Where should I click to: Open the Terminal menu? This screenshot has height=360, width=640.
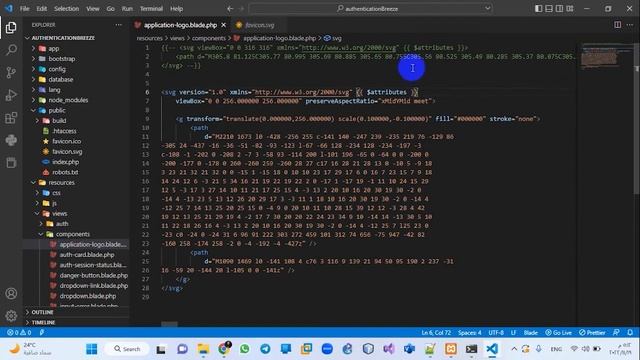coord(151,9)
